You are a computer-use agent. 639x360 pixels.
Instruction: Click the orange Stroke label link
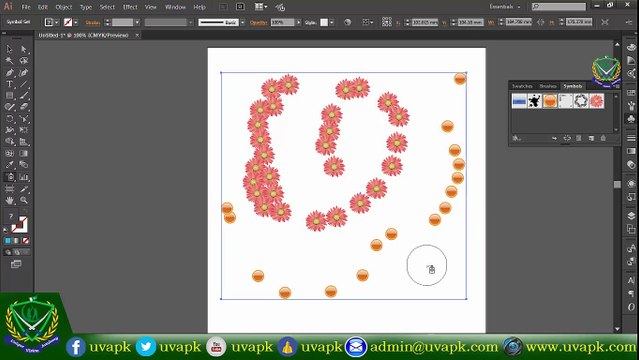(93, 23)
